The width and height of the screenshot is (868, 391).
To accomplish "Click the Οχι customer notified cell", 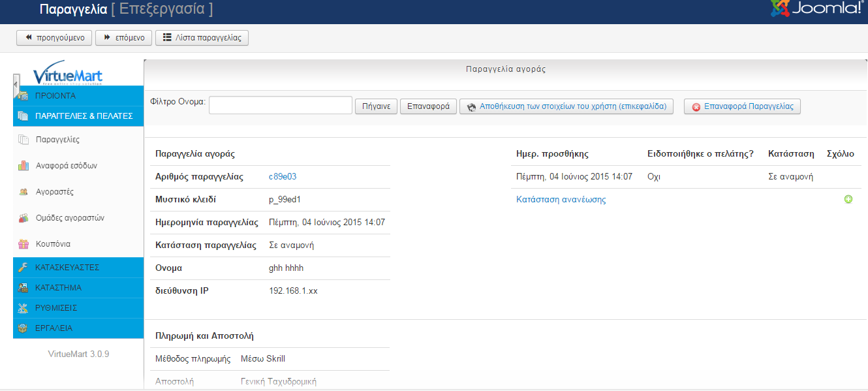I will [x=654, y=176].
